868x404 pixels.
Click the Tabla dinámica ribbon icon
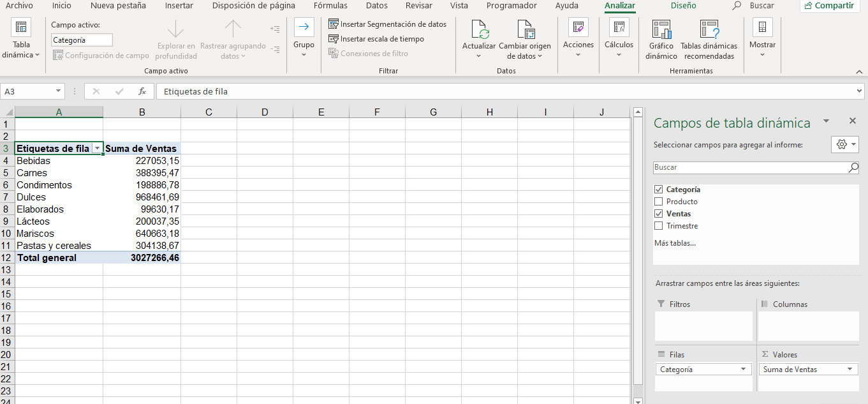click(20, 28)
